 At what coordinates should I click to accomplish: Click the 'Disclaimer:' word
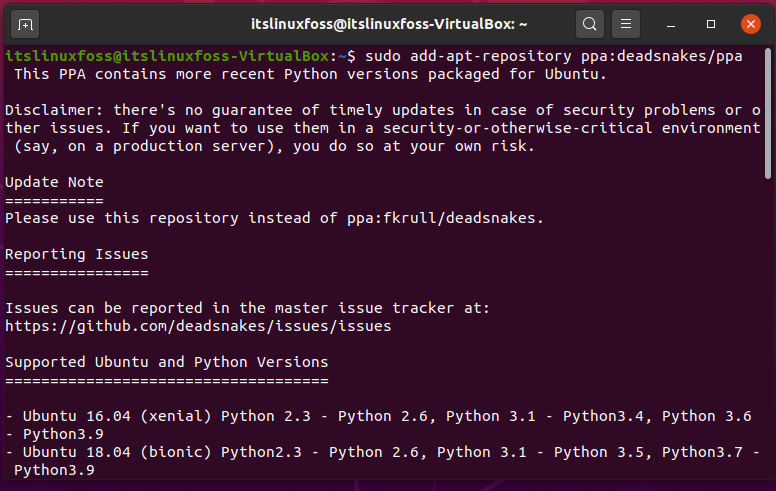[54, 110]
